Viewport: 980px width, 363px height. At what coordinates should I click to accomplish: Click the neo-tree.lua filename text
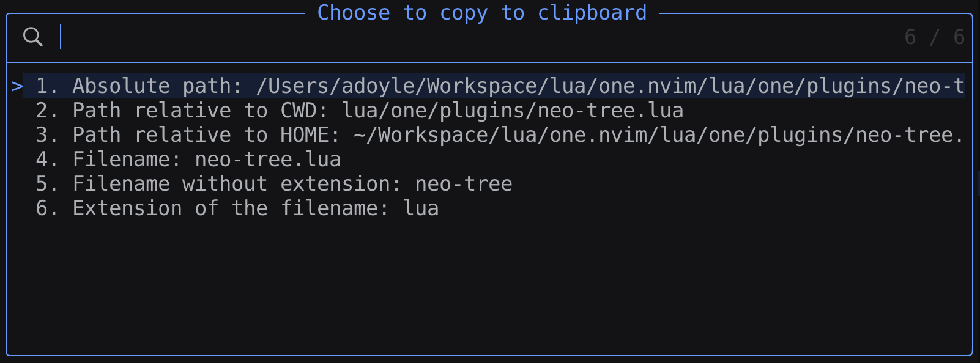[x=267, y=159]
